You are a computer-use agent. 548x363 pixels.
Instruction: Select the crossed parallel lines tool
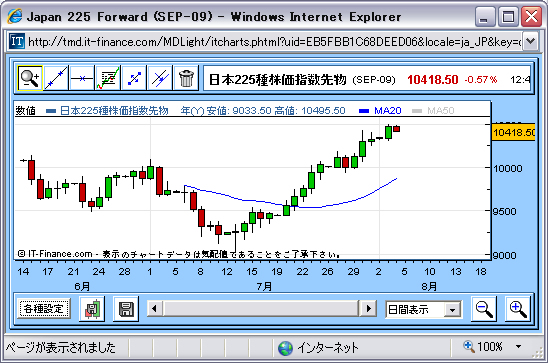(160, 78)
